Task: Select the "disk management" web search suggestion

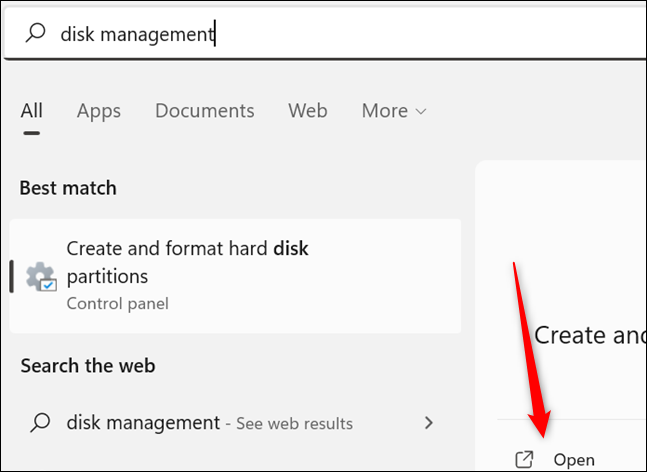Action: tap(143, 423)
